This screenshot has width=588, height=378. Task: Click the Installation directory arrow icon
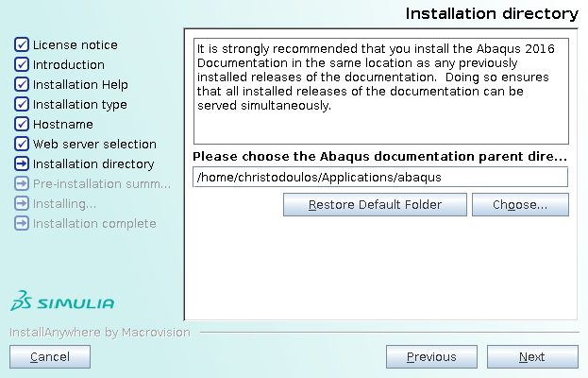click(22, 163)
